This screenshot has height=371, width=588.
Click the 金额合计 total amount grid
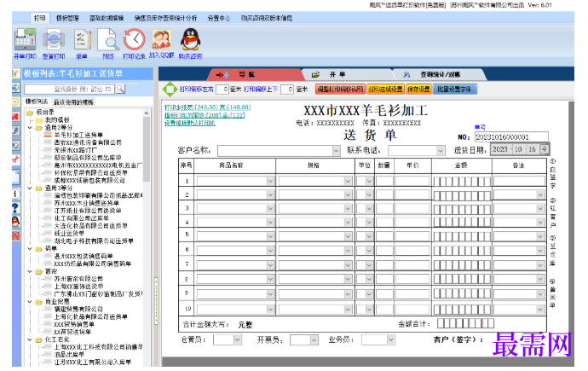click(x=465, y=323)
